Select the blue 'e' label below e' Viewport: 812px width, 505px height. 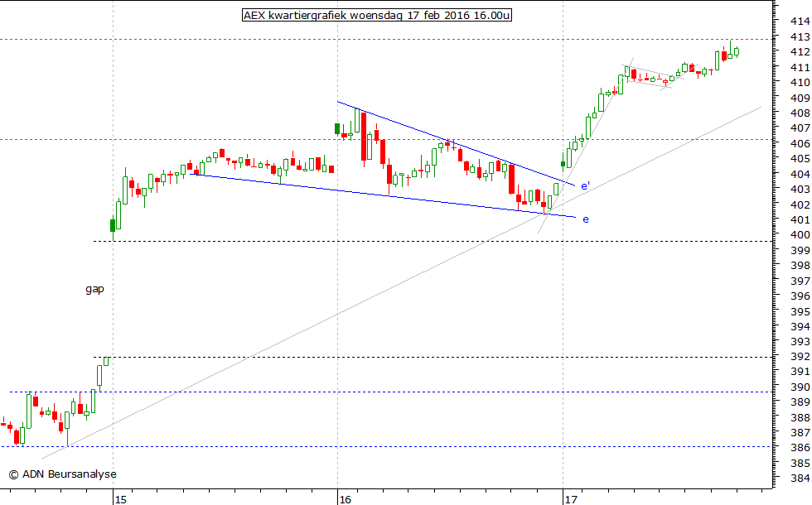pos(586,219)
